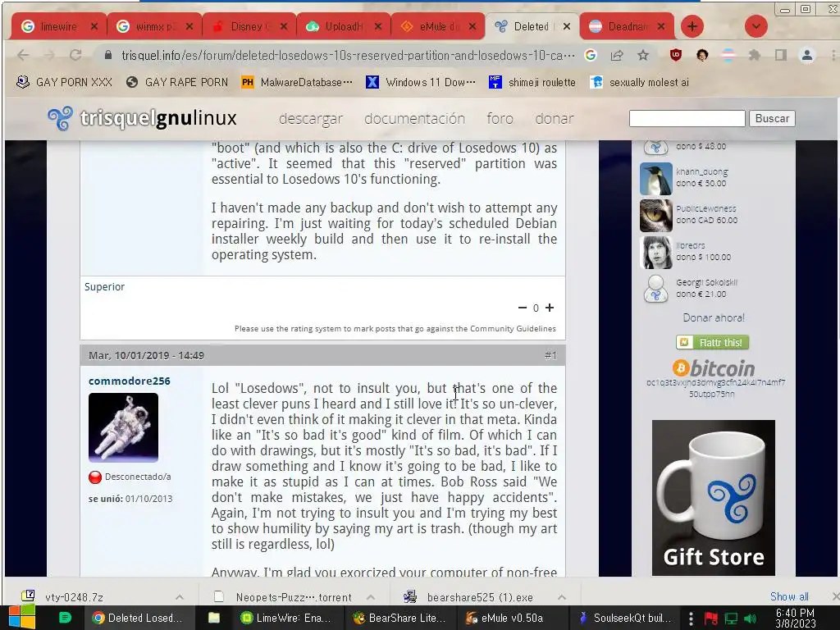Open the share page icon

(x=617, y=55)
